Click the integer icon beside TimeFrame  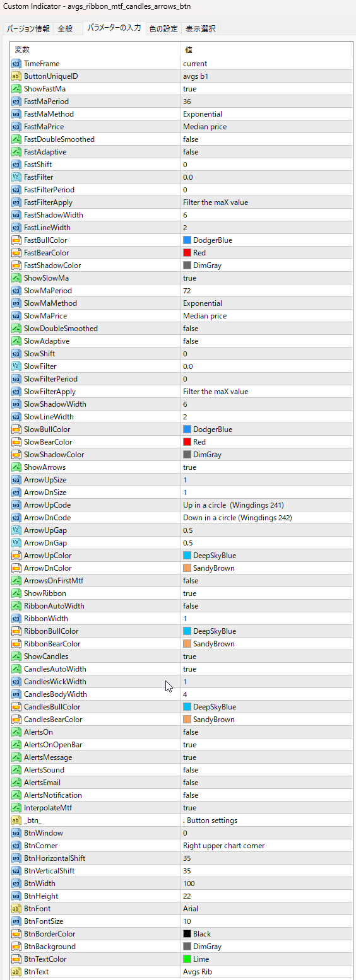pyautogui.click(x=16, y=64)
